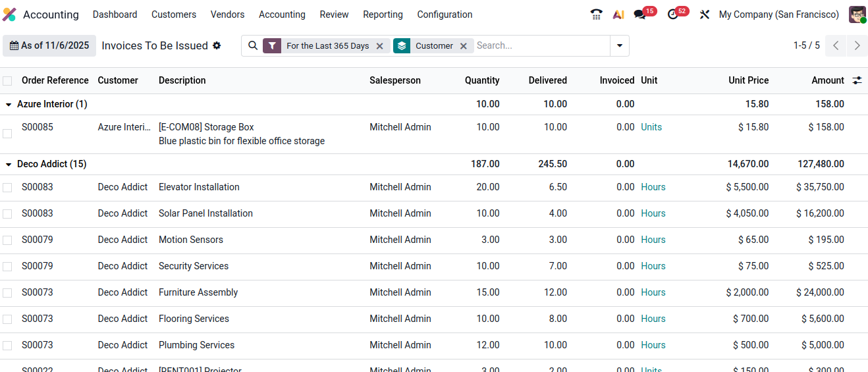Tick the select-all checkbox in header
This screenshot has height=372, width=868.
pyautogui.click(x=7, y=81)
